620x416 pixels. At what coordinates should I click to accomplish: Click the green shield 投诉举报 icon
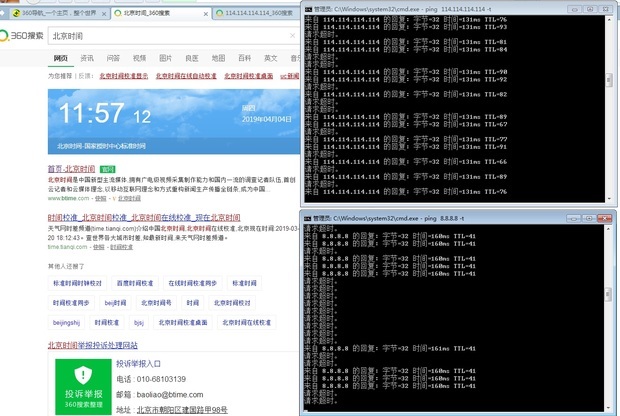point(83,386)
